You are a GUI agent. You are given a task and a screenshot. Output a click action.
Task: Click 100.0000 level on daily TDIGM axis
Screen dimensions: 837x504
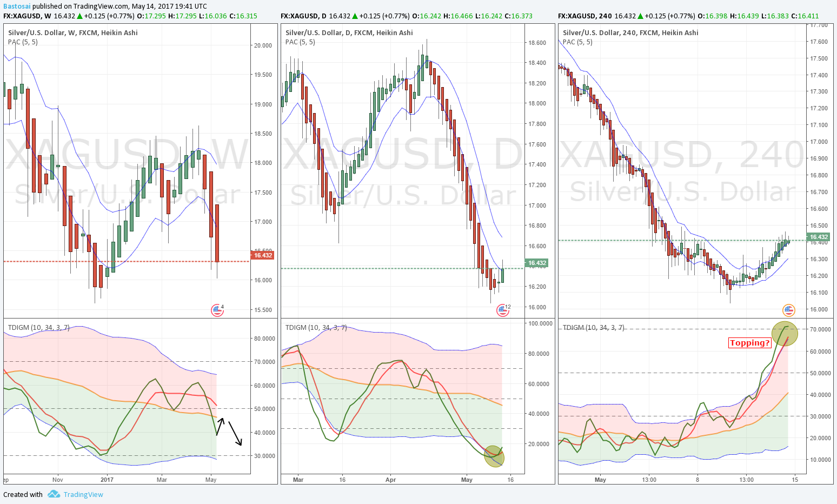(x=540, y=323)
